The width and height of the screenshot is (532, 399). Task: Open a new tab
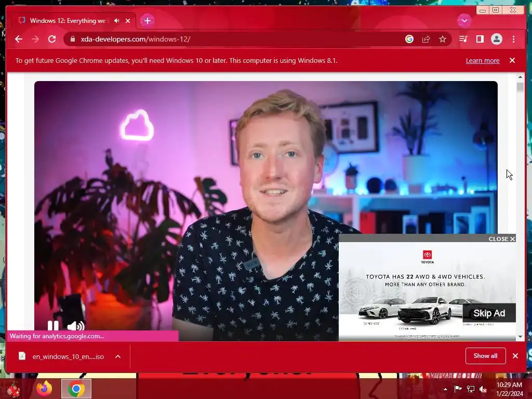(147, 21)
